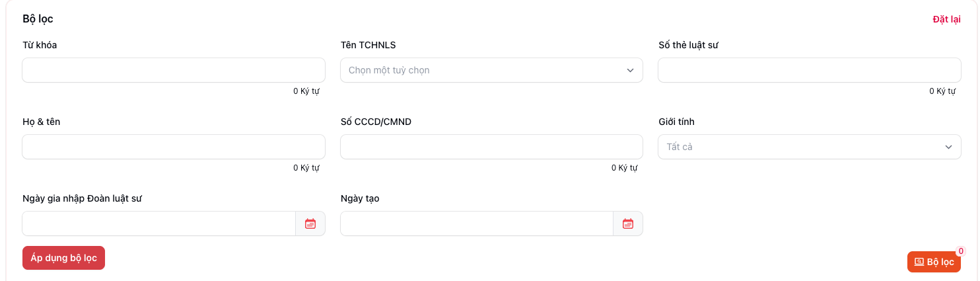Open calendar picker for Ngày gia nhập Đoàn luật sư
980x281 pixels.
tap(310, 223)
